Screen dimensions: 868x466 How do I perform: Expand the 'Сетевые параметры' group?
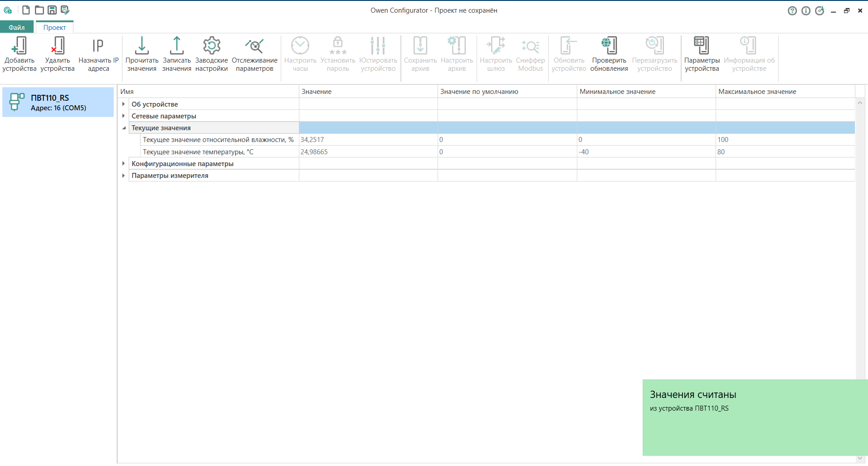click(x=123, y=116)
